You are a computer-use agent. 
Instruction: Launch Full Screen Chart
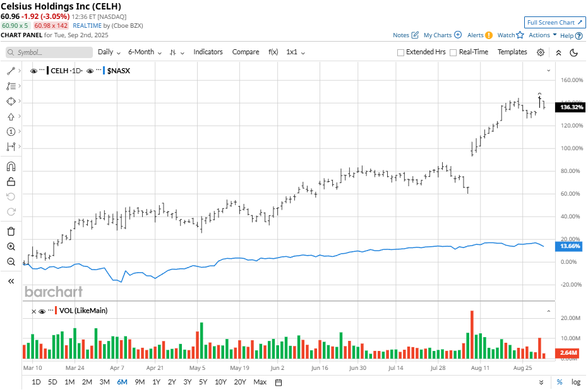pyautogui.click(x=555, y=23)
